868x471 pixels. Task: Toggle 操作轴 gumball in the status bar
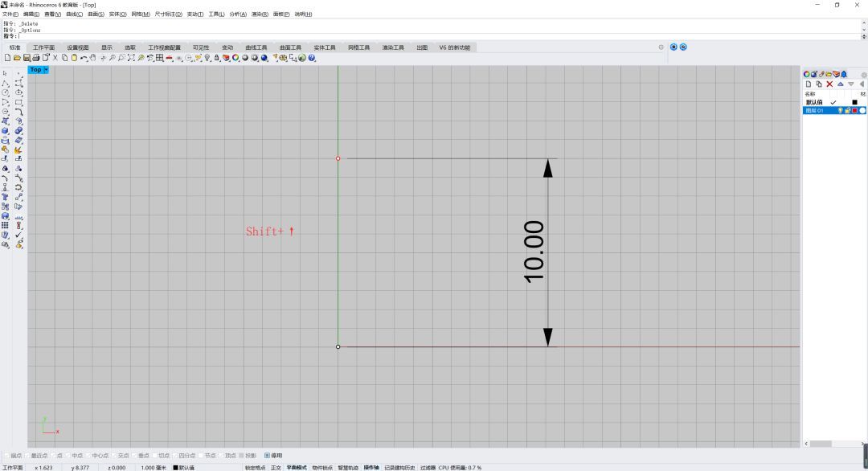tap(371, 468)
